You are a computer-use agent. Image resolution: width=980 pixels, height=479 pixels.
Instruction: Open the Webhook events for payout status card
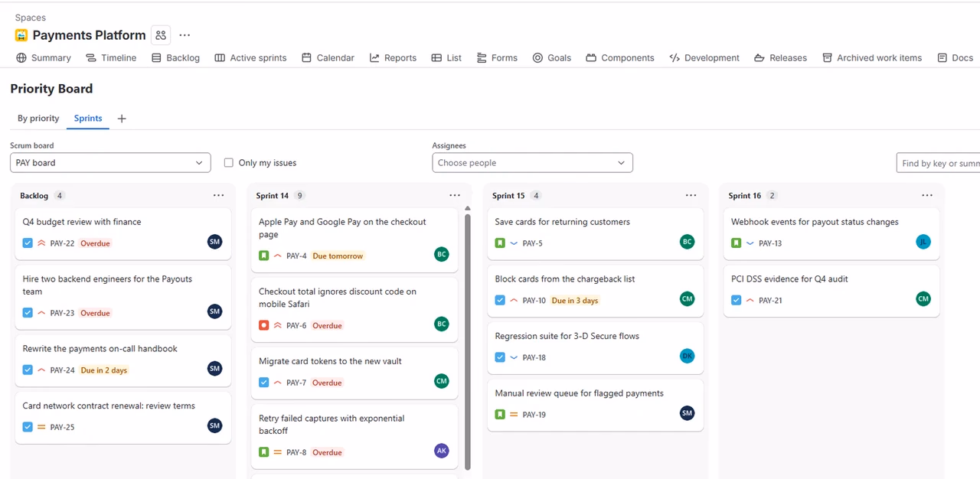pyautogui.click(x=831, y=233)
